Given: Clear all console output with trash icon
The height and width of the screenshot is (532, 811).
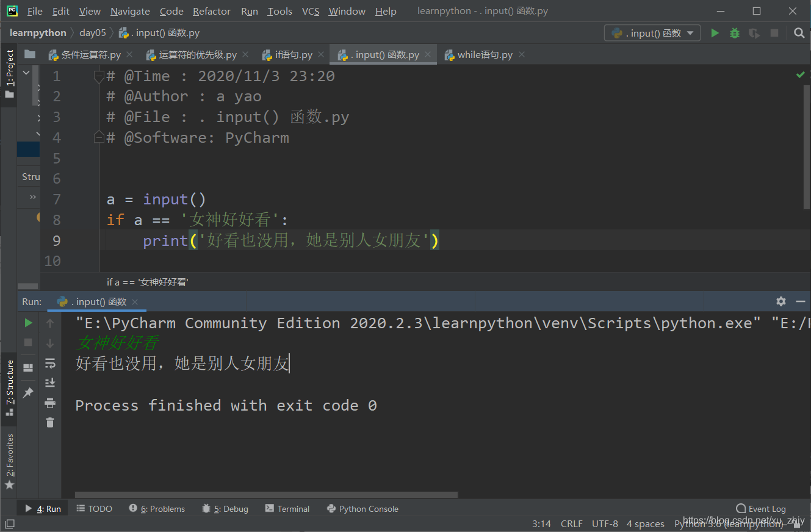Looking at the screenshot, I should click(x=50, y=422).
